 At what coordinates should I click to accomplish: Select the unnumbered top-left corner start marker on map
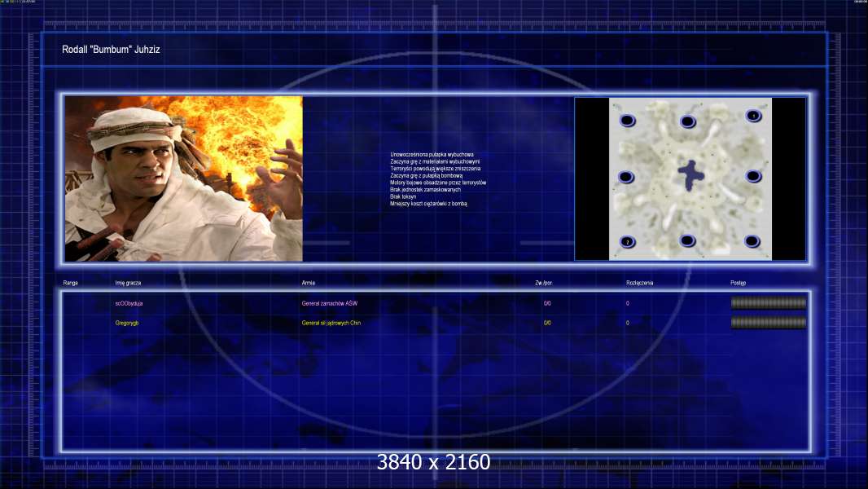point(627,120)
